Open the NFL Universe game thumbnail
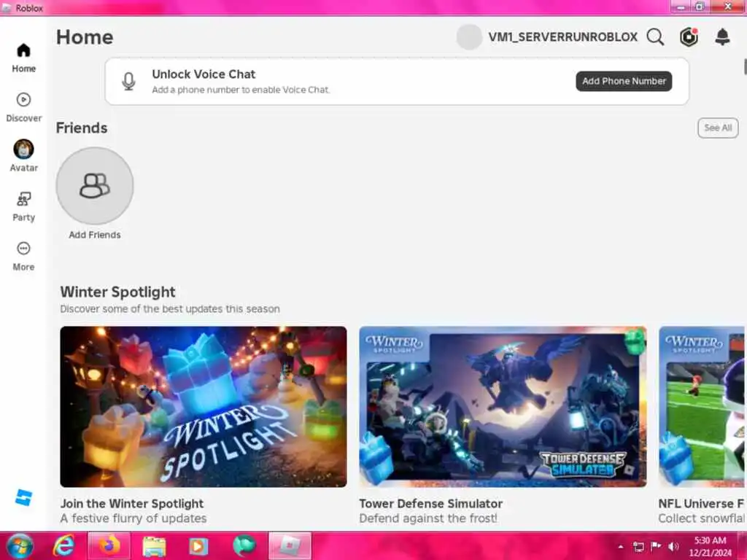 701,406
